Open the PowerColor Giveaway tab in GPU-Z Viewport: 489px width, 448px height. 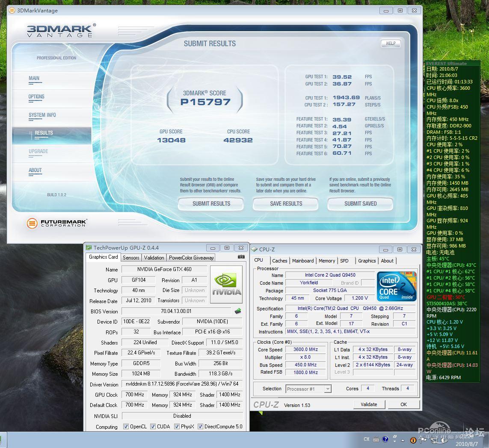[x=191, y=258]
